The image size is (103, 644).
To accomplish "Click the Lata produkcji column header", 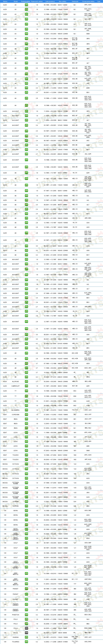I will pyautogui.click(x=50, y=1).
